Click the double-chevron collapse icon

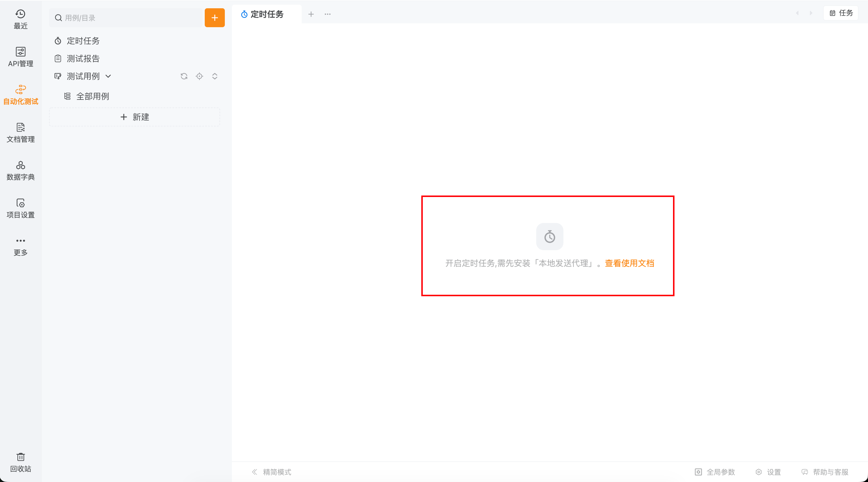pyautogui.click(x=254, y=472)
